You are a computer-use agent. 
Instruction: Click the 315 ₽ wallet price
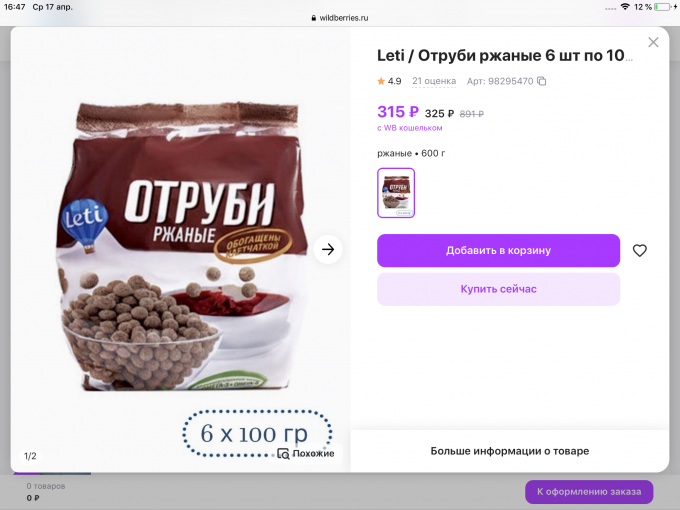[398, 112]
